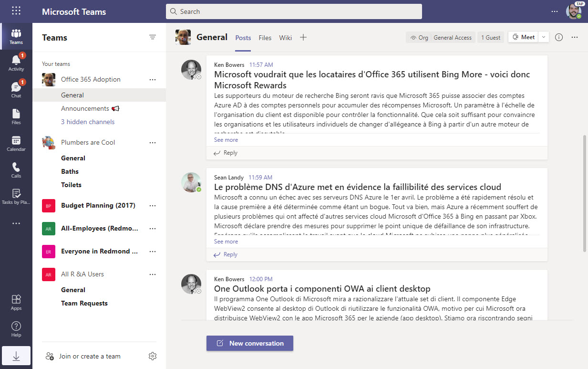
Task: Click the app launcher waffle icon
Action: click(16, 11)
